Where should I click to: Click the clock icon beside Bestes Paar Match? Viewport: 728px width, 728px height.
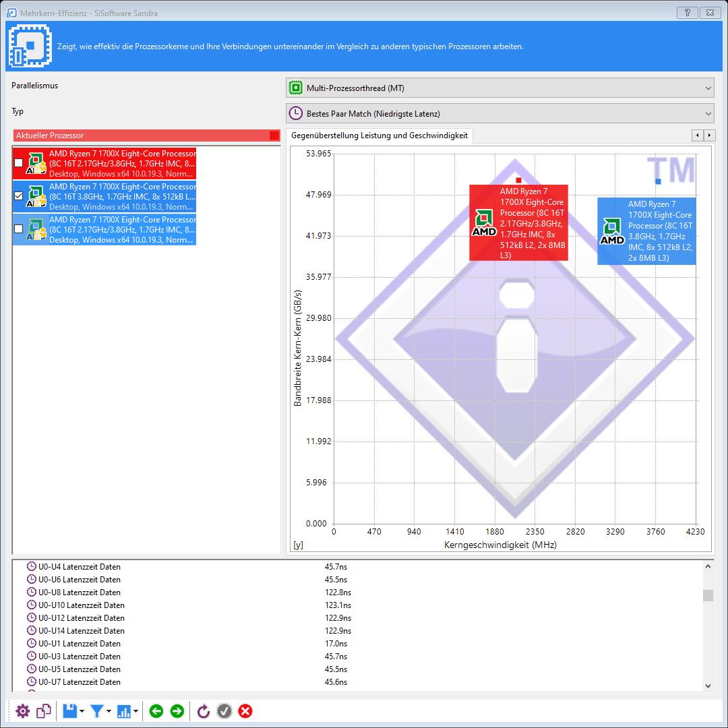pos(295,113)
